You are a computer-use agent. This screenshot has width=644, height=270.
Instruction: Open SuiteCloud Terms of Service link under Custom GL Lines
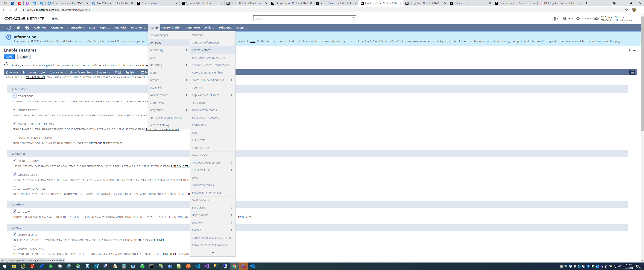click(x=147, y=240)
